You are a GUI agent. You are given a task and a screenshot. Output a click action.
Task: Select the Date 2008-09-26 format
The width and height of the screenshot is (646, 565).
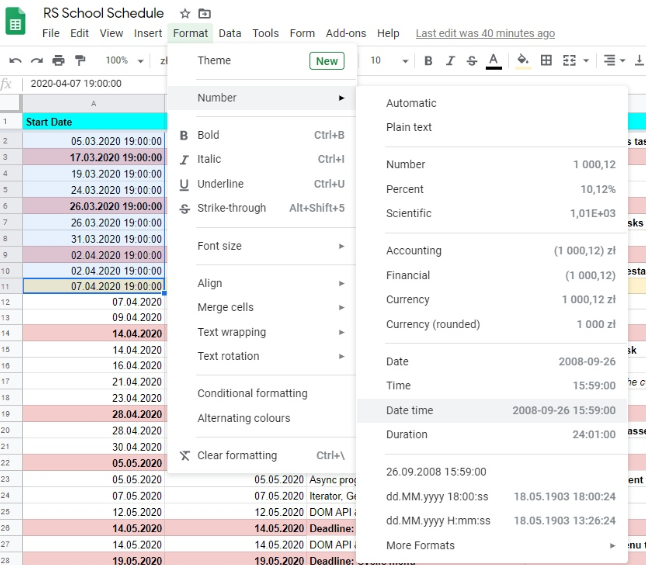point(492,361)
